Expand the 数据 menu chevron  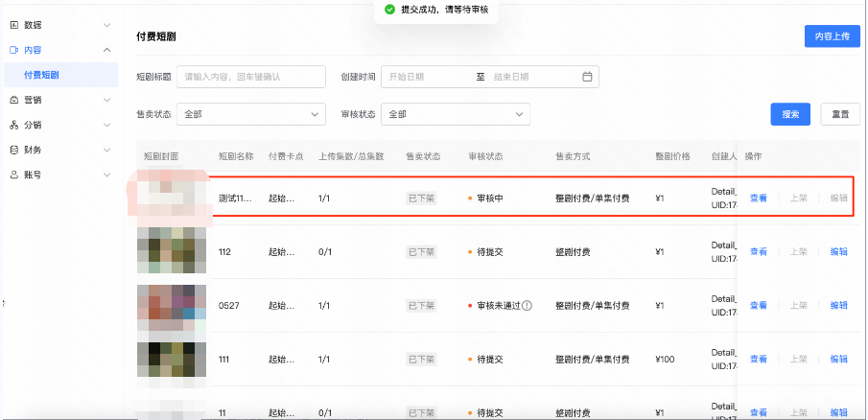coord(107,25)
